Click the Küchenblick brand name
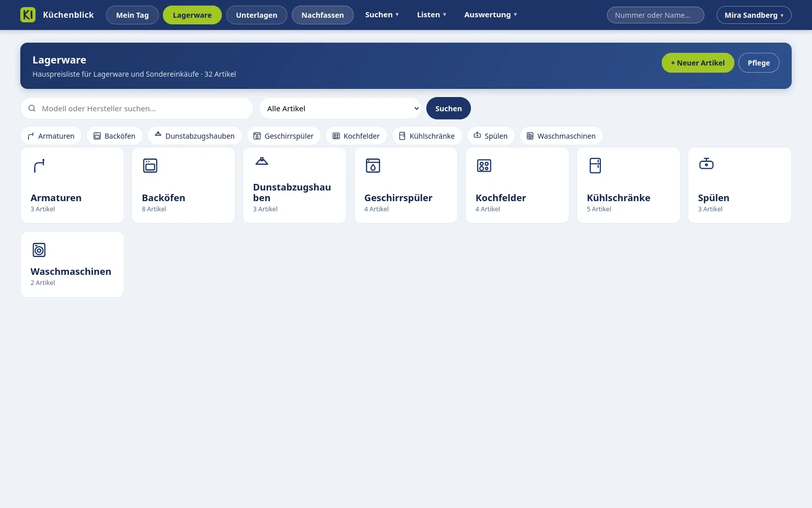The width and height of the screenshot is (812, 508). (69, 15)
